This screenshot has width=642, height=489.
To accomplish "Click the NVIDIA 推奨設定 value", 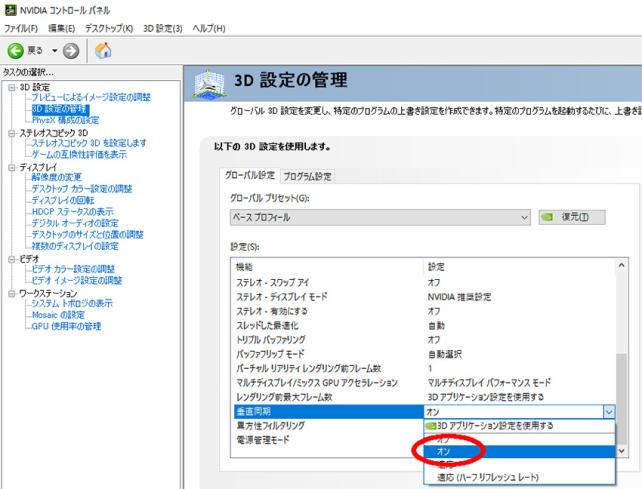I will coord(459,297).
